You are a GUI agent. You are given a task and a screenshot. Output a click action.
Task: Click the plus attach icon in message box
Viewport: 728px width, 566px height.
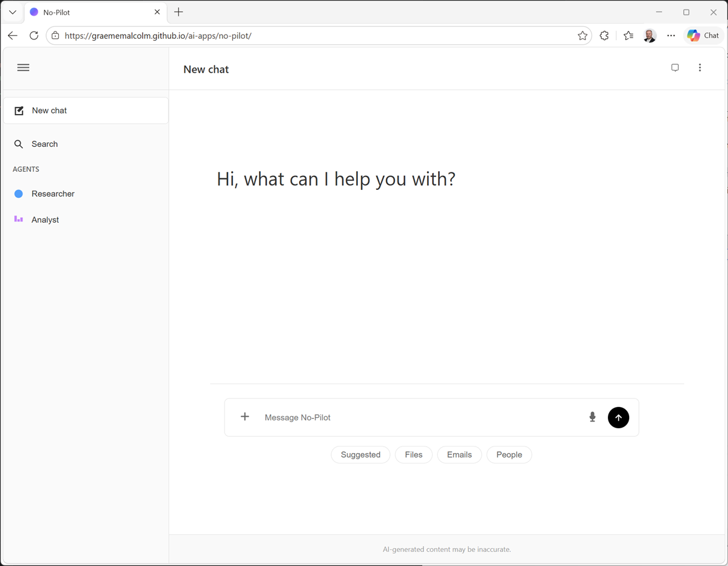coord(244,417)
